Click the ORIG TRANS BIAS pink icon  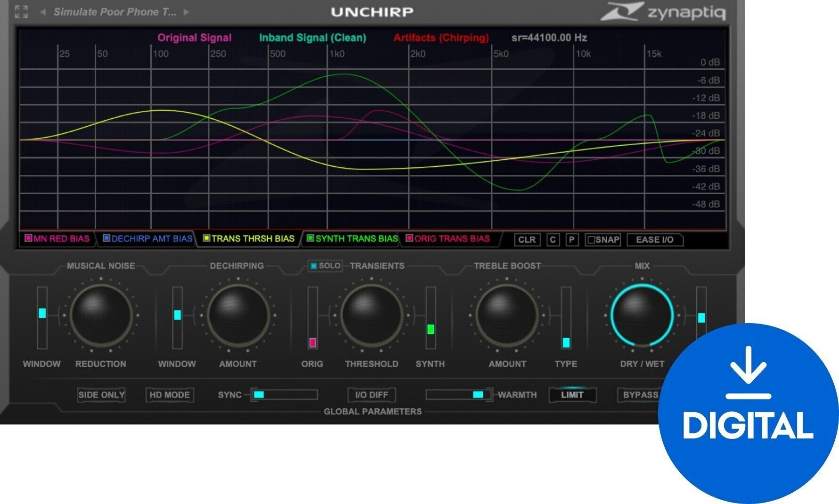[x=410, y=239]
